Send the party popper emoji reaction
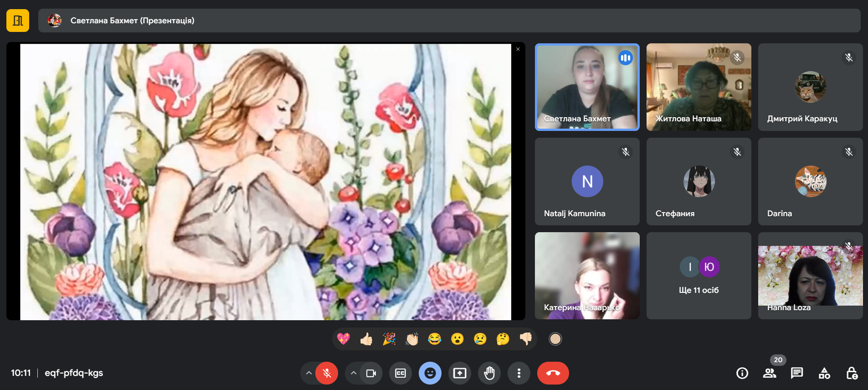 389,339
